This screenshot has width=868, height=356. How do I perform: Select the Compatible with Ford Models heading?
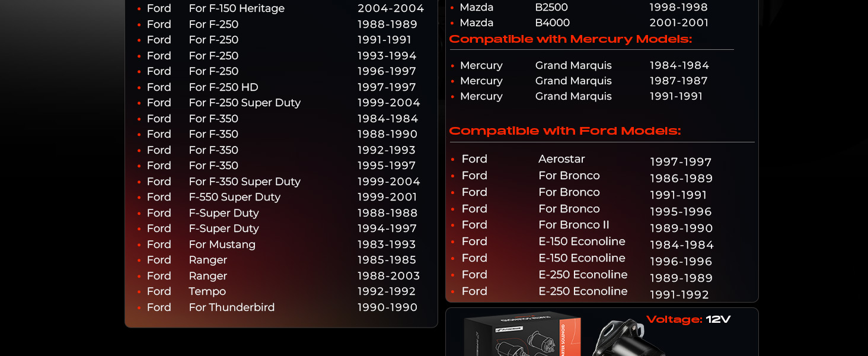coord(564,131)
